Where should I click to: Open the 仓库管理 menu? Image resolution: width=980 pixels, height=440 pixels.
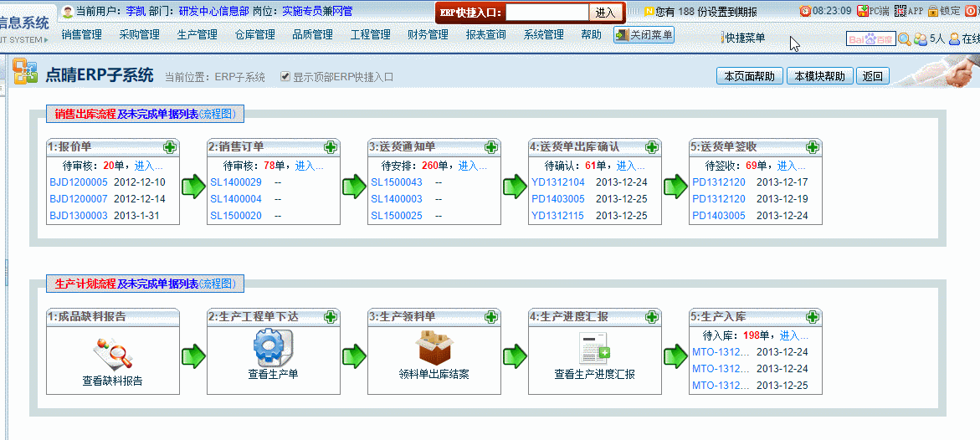(x=254, y=35)
